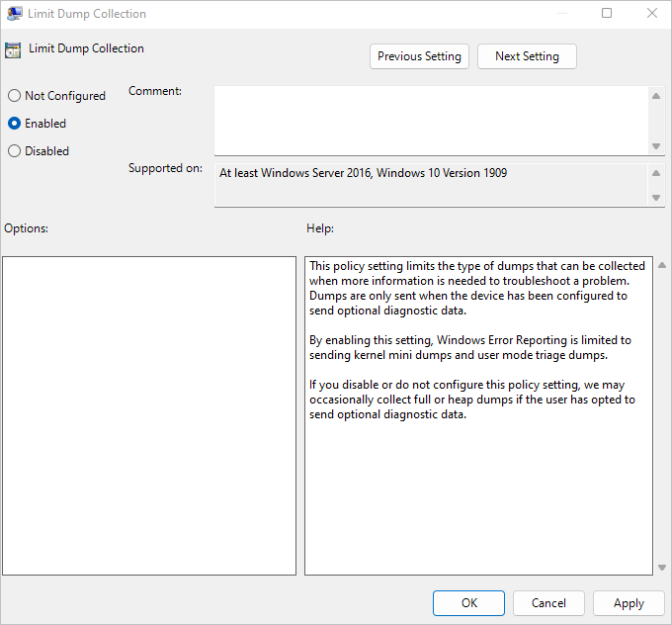Click the Help pane scroll up arrow
The image size is (672, 625).
(x=662, y=265)
